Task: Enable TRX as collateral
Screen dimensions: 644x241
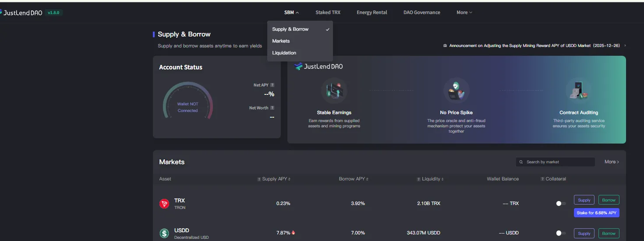Action: 561,204
